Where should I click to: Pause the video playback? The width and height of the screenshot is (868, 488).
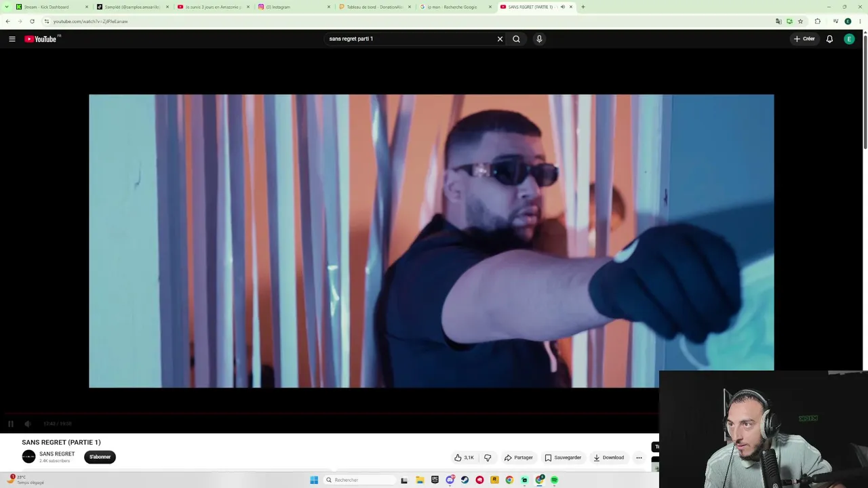[11, 424]
